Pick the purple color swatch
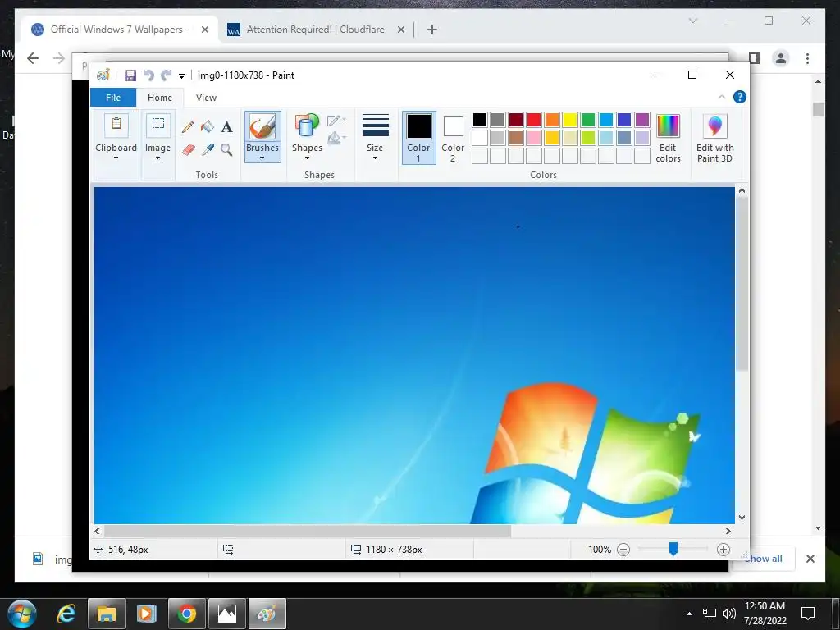Viewport: 840px width, 630px height. pos(641,120)
